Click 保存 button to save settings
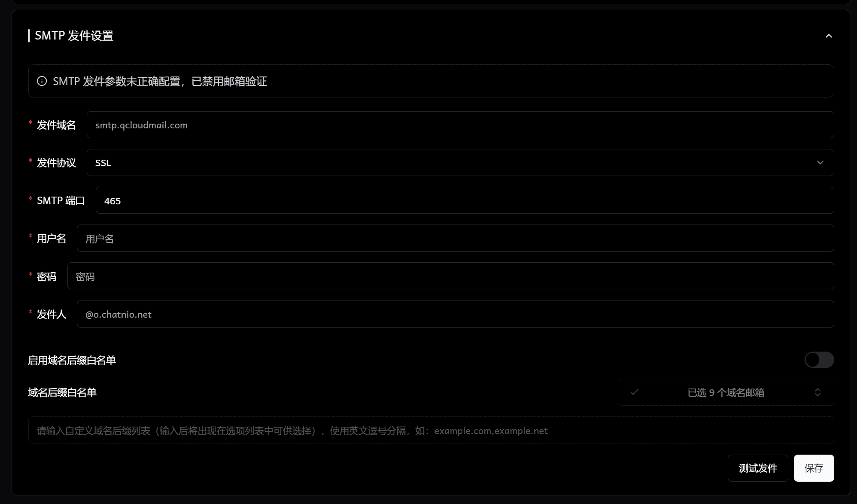Image resolution: width=857 pixels, height=504 pixels. (x=814, y=468)
